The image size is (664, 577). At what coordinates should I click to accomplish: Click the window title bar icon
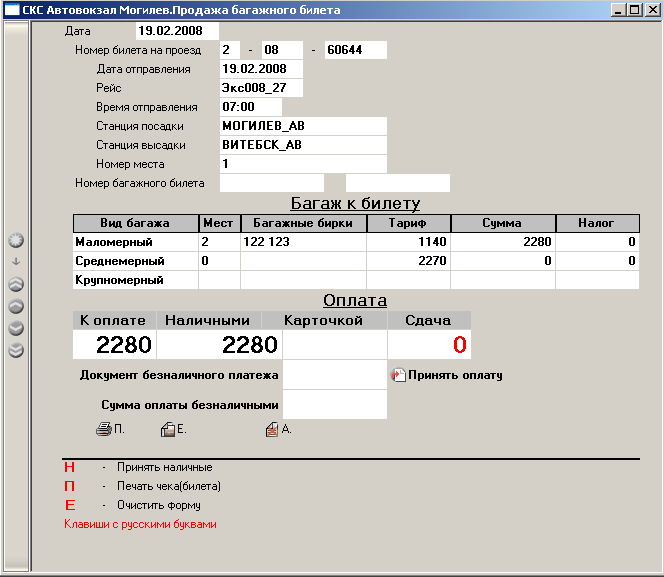[11, 10]
